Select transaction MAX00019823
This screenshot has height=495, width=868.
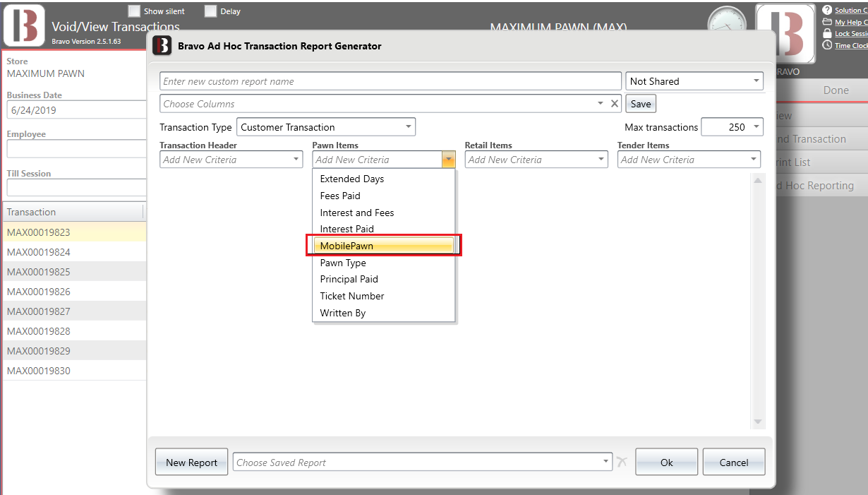click(74, 232)
